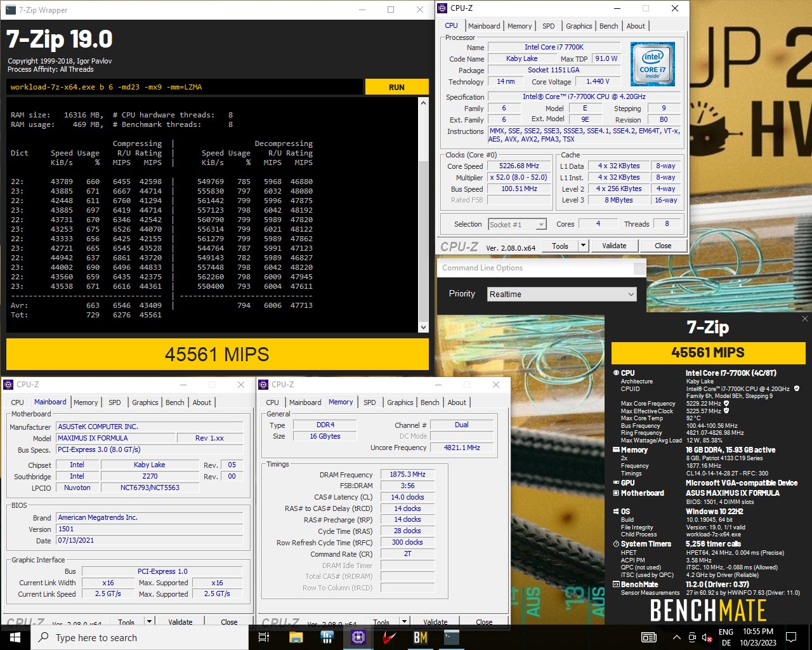
Task: Click the Validate button in Mainboard CPU-Z window
Action: click(180, 622)
